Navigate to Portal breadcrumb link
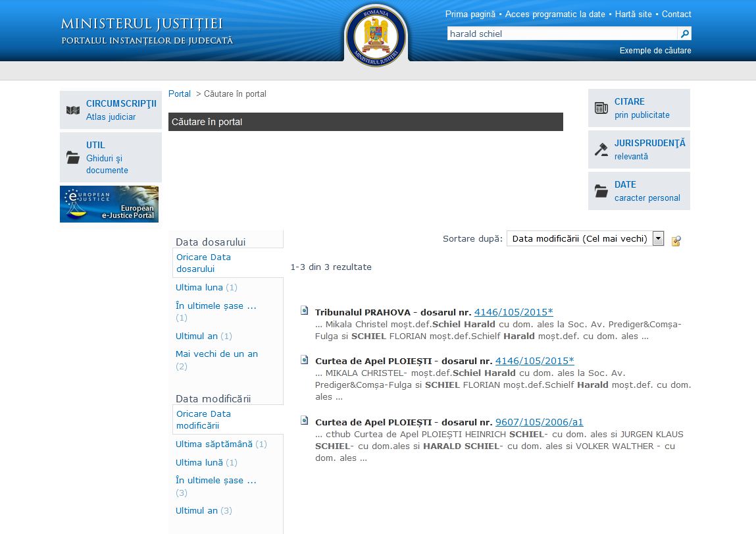Image resolution: width=756 pixels, height=534 pixels. coord(180,94)
